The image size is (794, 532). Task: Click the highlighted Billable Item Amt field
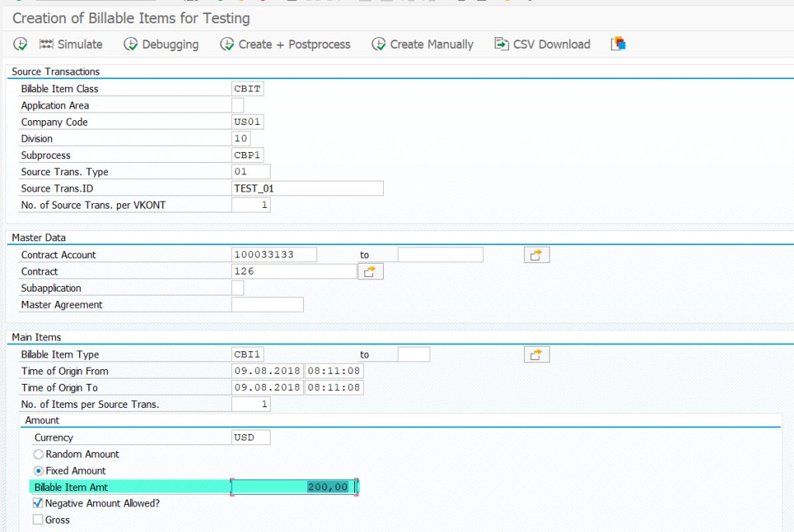coord(295,486)
